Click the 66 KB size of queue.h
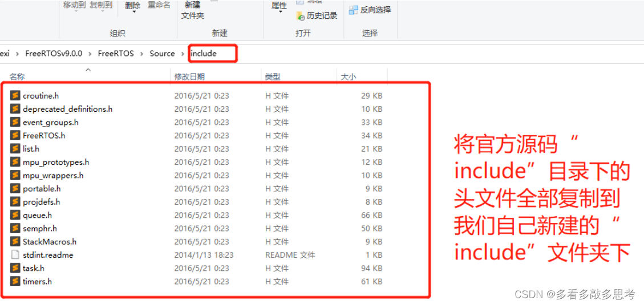 pos(372,215)
